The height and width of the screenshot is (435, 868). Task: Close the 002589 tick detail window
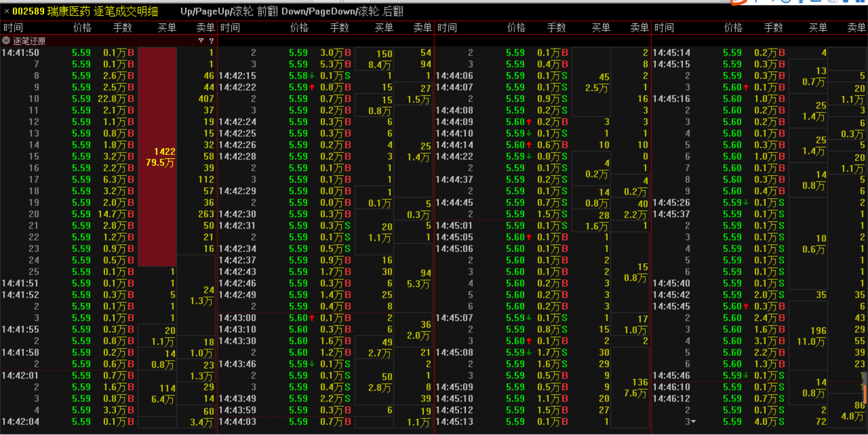click(6, 11)
